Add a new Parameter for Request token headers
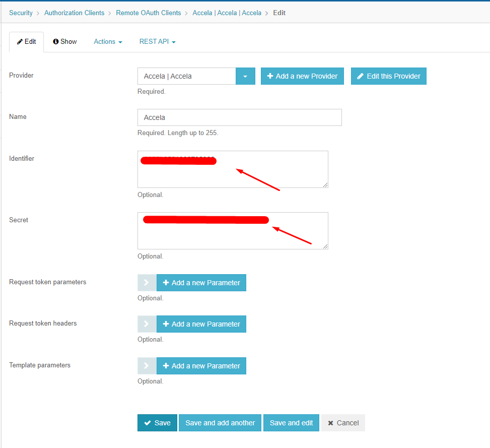Viewport: 490px width, 448px height. [x=201, y=324]
